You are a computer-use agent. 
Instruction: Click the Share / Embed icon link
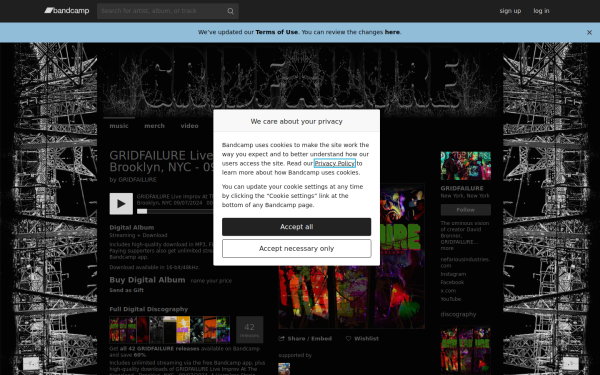305,339
